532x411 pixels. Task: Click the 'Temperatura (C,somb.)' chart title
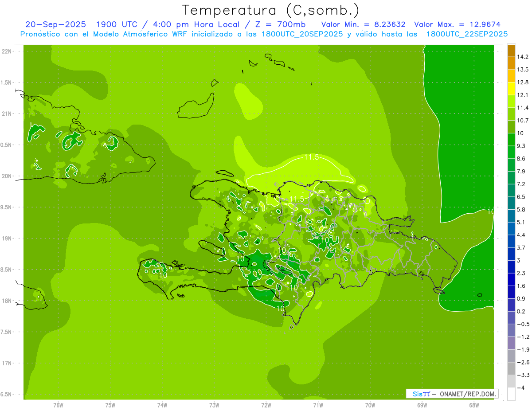[x=271, y=10]
